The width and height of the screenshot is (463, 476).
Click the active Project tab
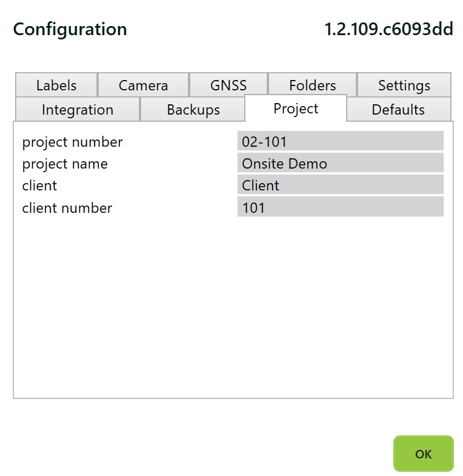[296, 109]
